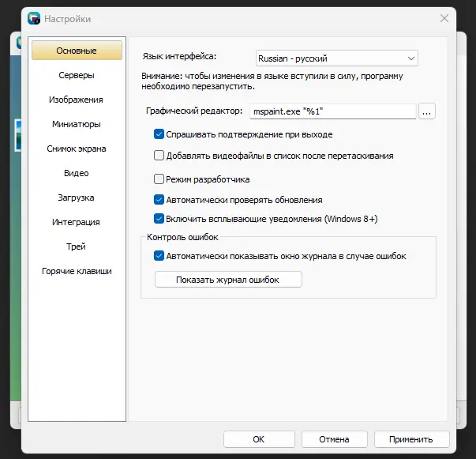Open the Видео settings section
The width and height of the screenshot is (476, 459).
pos(77,173)
